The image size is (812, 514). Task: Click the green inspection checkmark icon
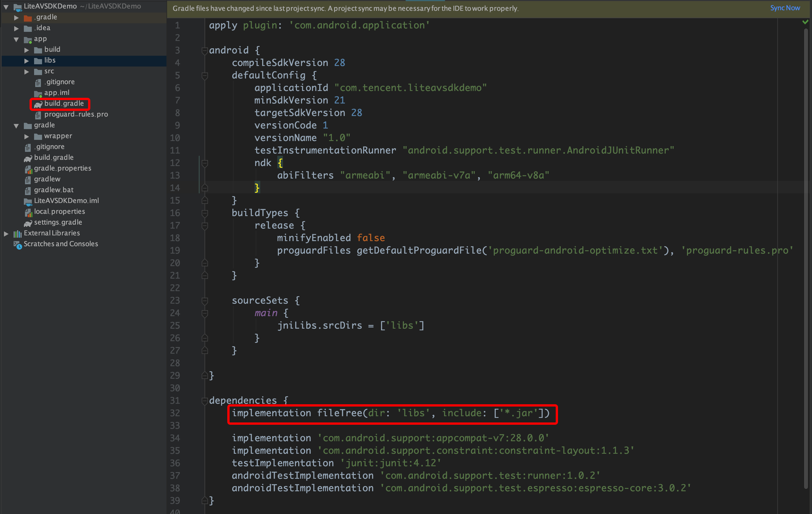tap(805, 22)
